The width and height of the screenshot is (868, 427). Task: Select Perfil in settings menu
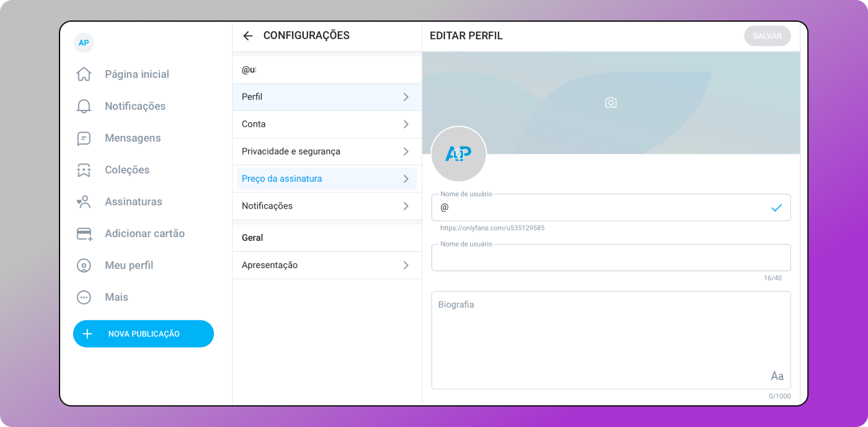pos(327,97)
